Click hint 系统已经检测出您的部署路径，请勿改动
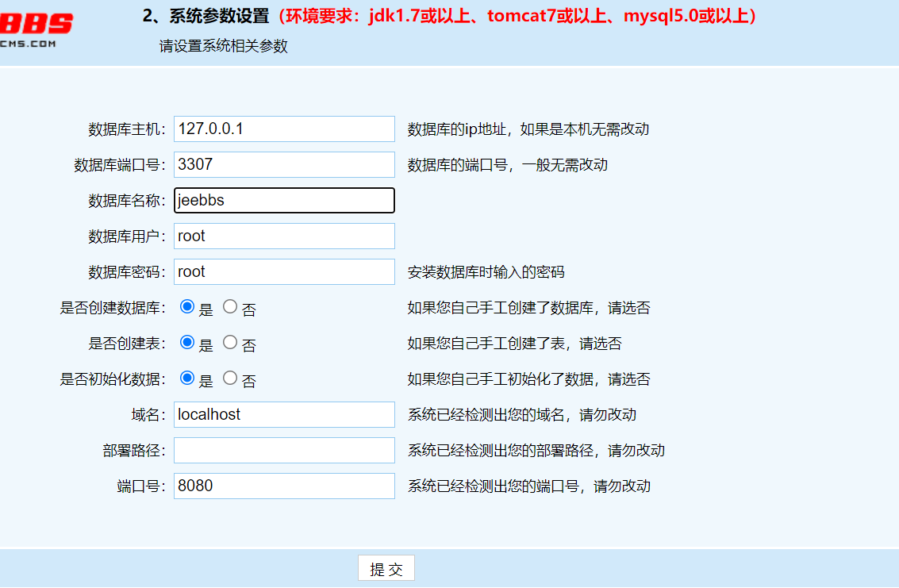 pyautogui.click(x=536, y=450)
